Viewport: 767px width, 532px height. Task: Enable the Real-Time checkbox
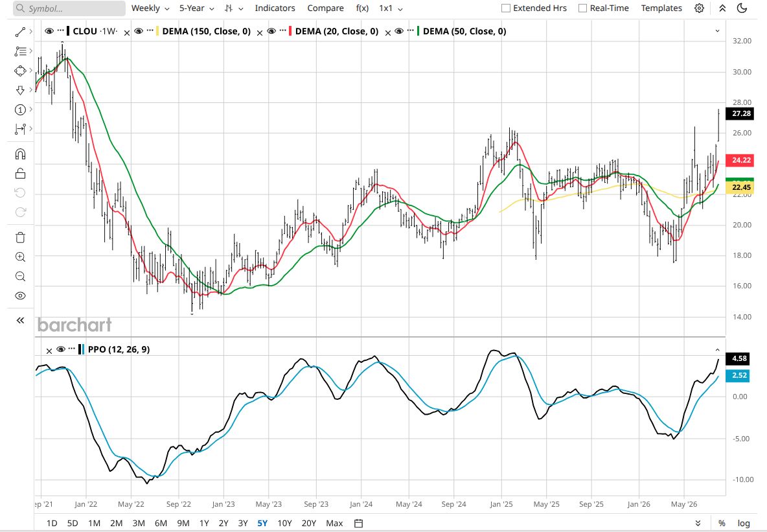(x=582, y=8)
